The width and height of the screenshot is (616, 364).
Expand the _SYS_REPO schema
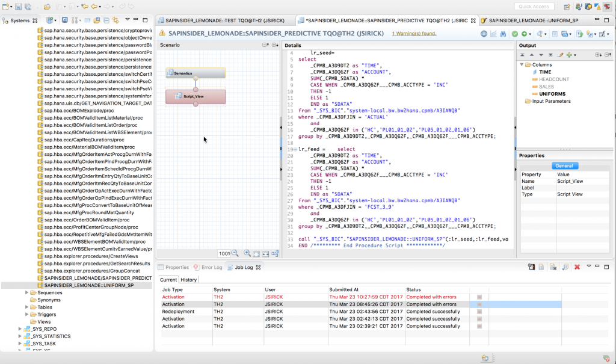20,329
